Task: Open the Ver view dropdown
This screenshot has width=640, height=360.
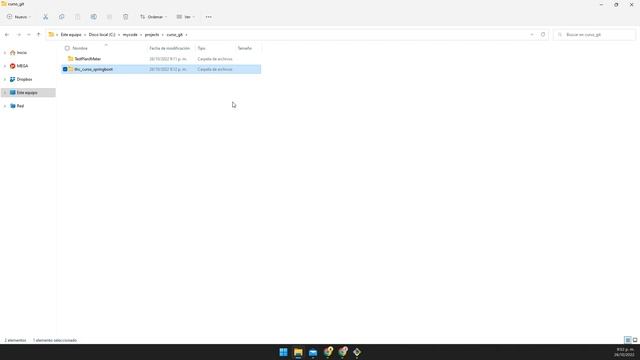Action: click(186, 17)
